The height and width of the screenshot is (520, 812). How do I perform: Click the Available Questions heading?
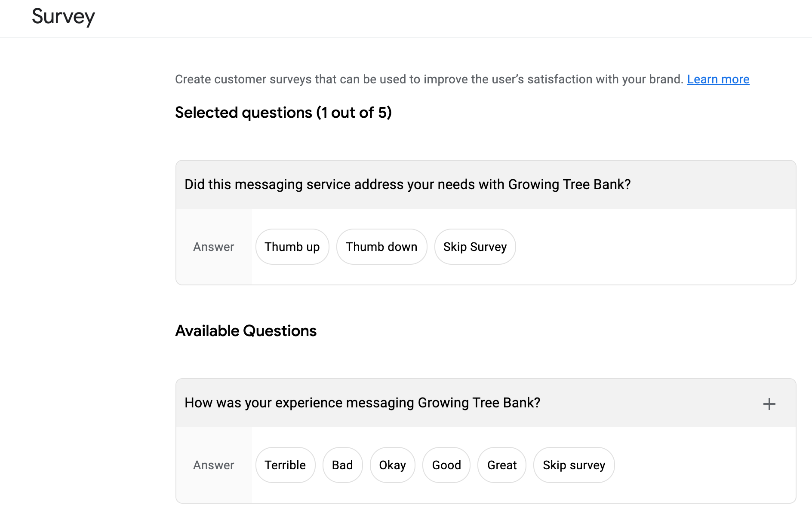point(246,331)
